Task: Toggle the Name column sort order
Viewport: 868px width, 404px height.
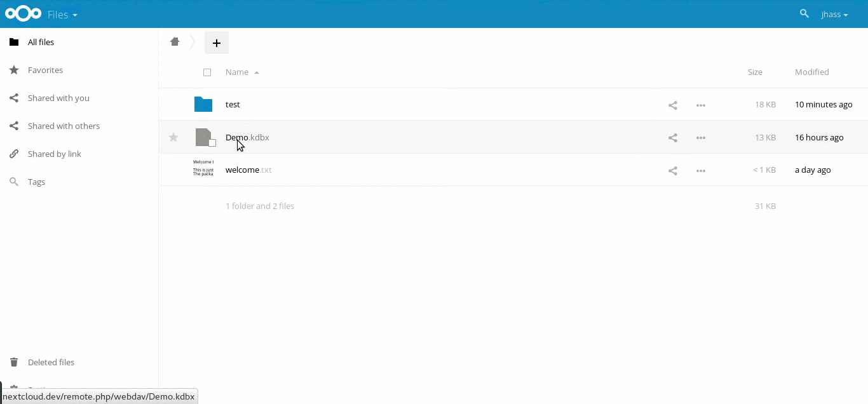Action: click(x=237, y=72)
